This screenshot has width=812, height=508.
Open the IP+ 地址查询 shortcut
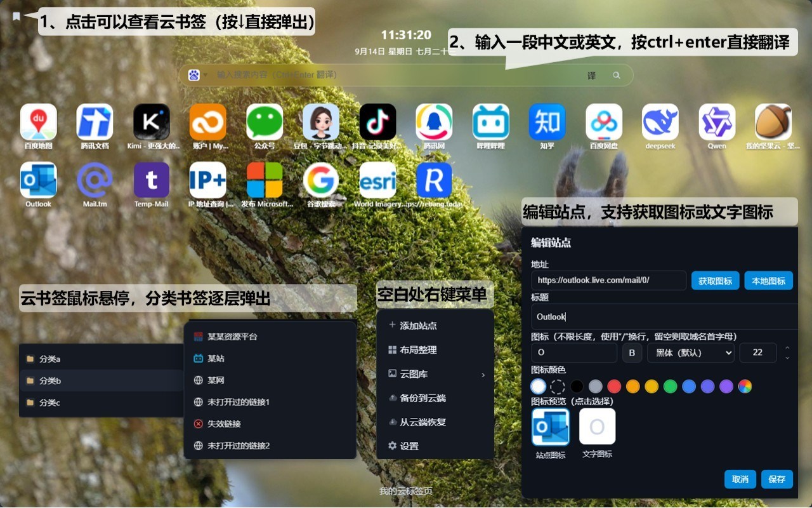click(208, 180)
